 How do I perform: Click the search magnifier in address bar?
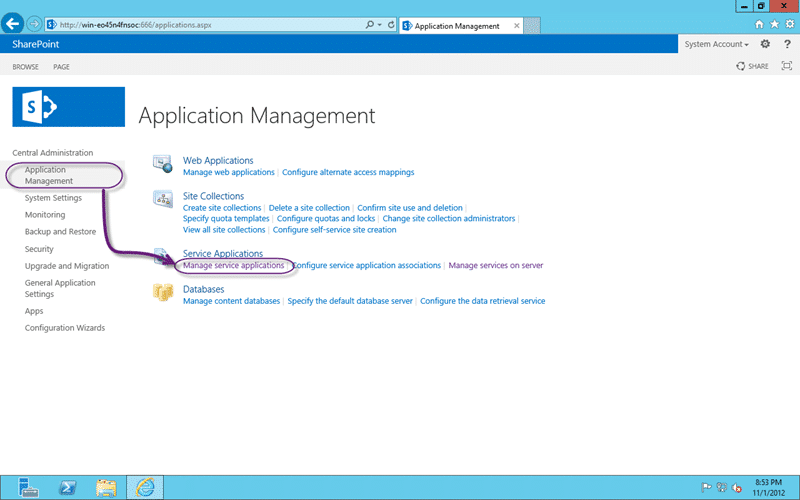369,24
